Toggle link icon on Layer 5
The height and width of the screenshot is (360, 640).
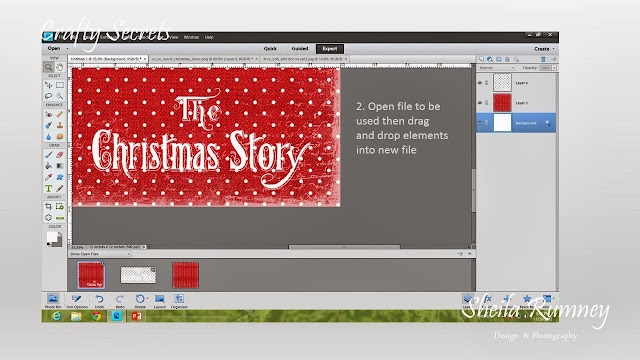point(487,103)
